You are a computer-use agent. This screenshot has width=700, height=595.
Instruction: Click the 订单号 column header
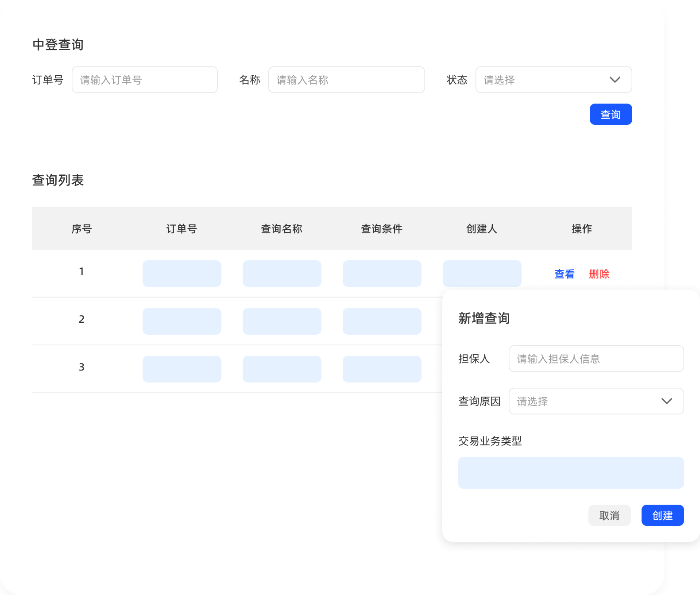point(182,229)
